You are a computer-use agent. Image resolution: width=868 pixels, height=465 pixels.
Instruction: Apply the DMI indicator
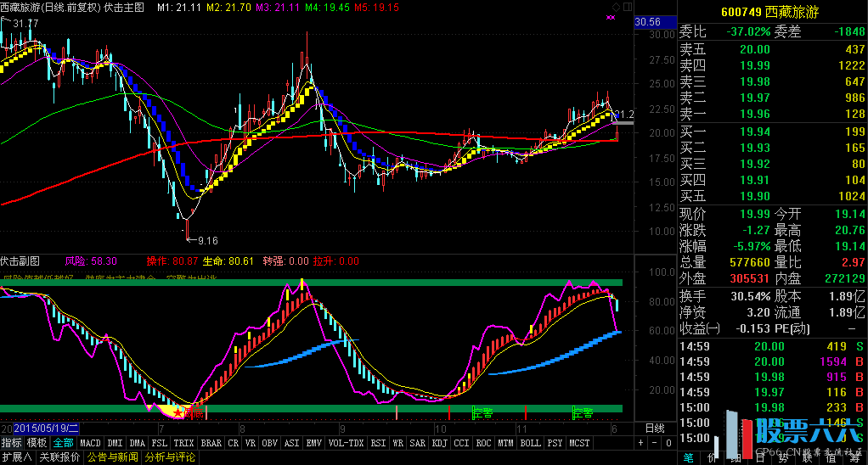(x=116, y=443)
